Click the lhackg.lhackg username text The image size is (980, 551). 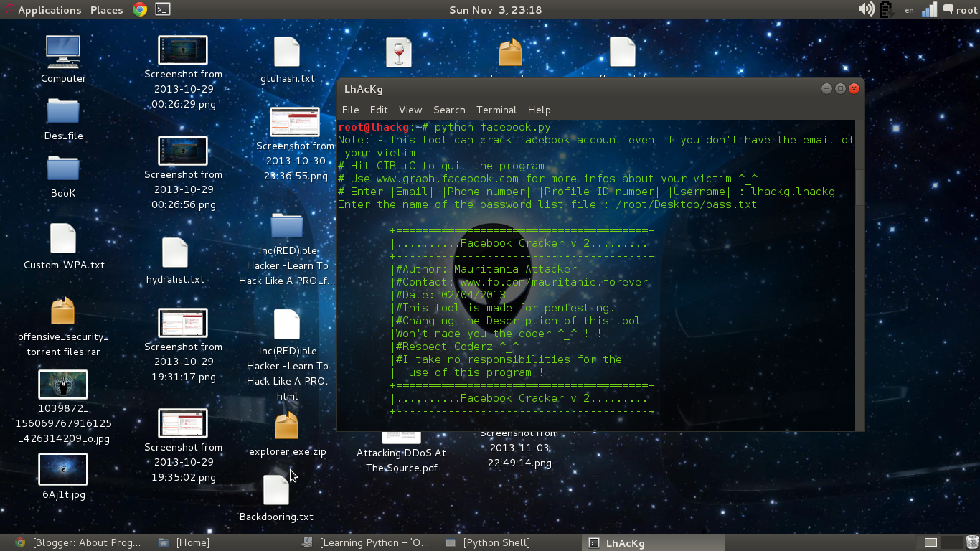tap(793, 192)
